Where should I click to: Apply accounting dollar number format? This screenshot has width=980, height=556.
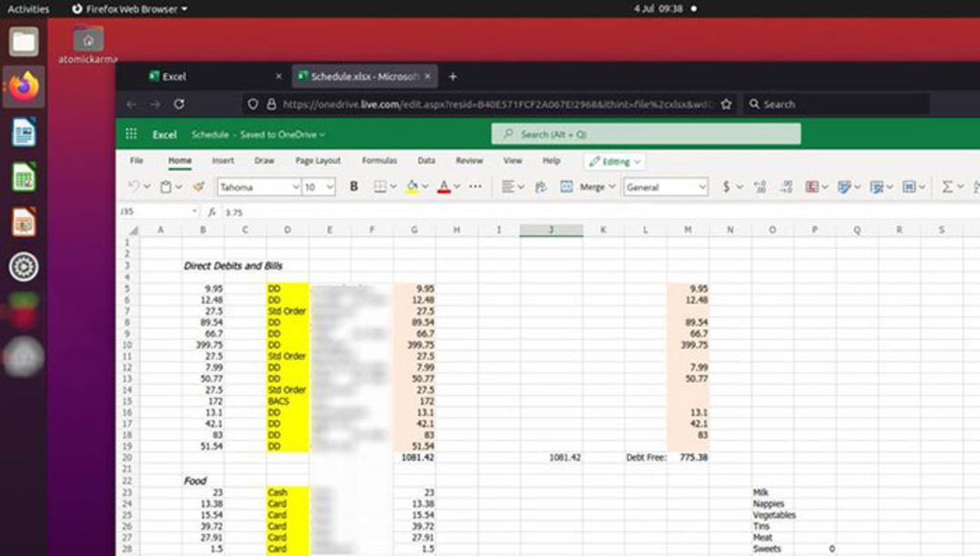click(x=726, y=186)
